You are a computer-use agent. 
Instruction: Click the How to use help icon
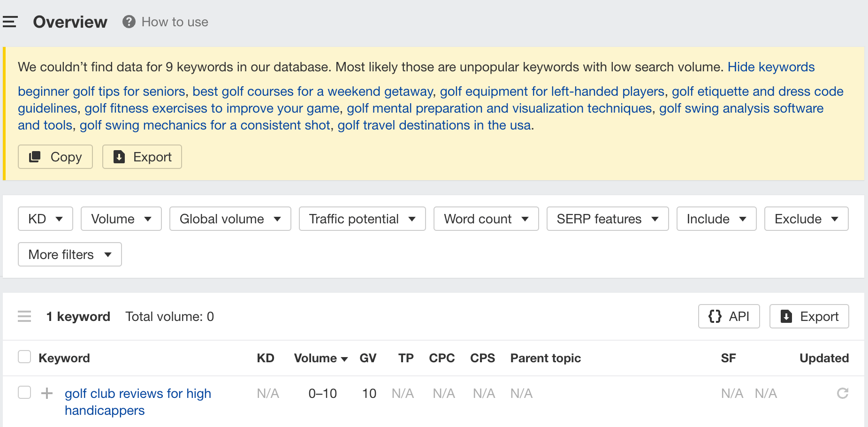(129, 22)
